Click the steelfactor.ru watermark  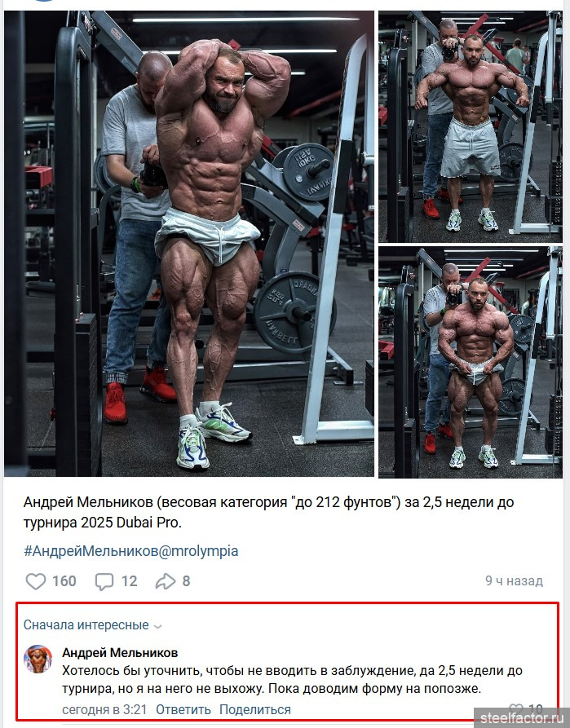coord(521,717)
